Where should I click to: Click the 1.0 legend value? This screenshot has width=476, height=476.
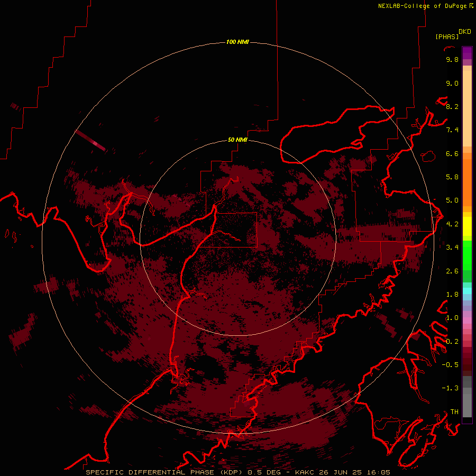452,318
